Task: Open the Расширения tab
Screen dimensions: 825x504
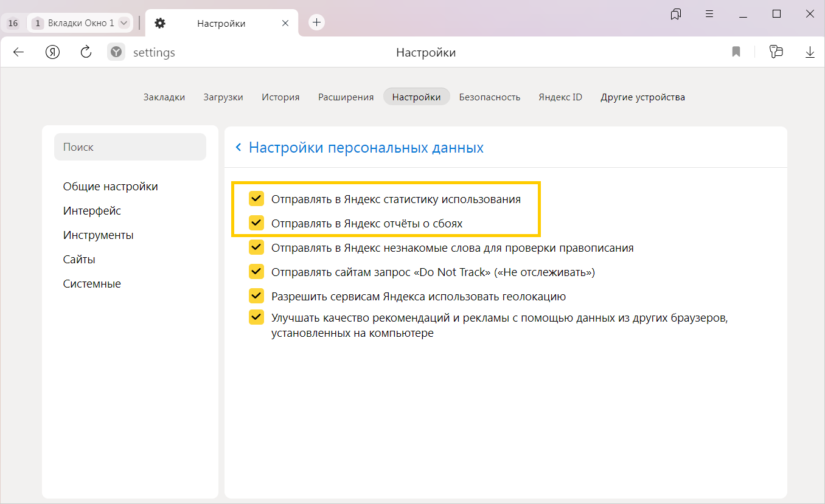Action: click(346, 97)
